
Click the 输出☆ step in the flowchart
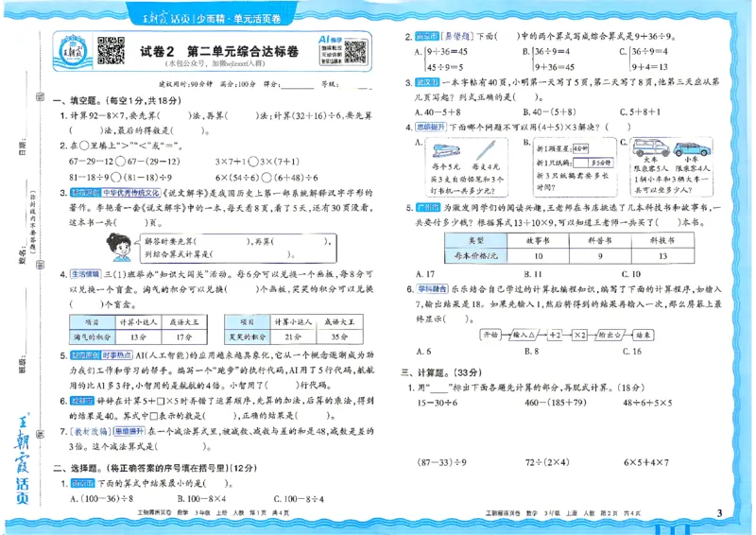610,335
